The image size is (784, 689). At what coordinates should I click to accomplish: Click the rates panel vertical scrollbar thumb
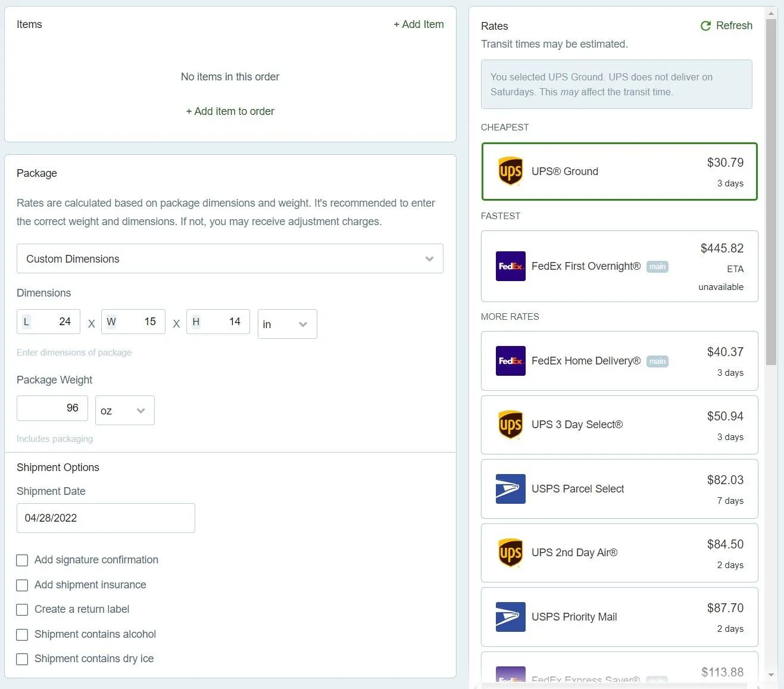[x=771, y=192]
